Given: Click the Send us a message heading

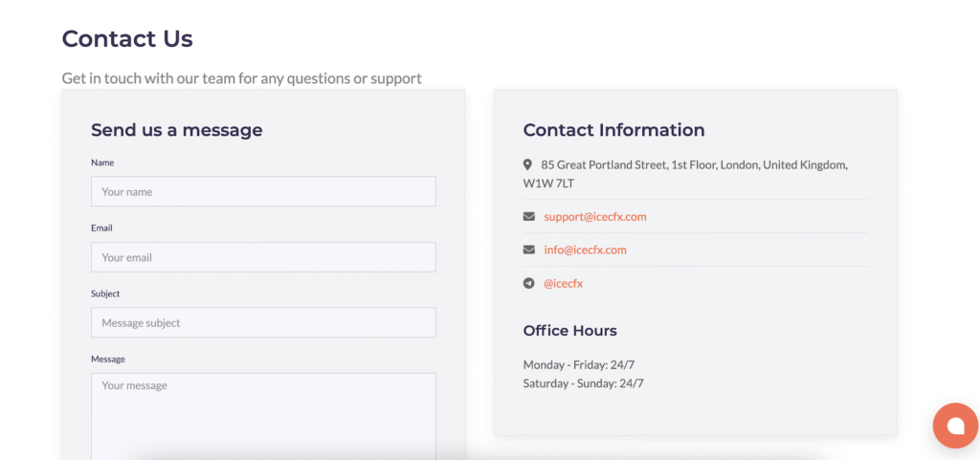Looking at the screenshot, I should tap(177, 130).
